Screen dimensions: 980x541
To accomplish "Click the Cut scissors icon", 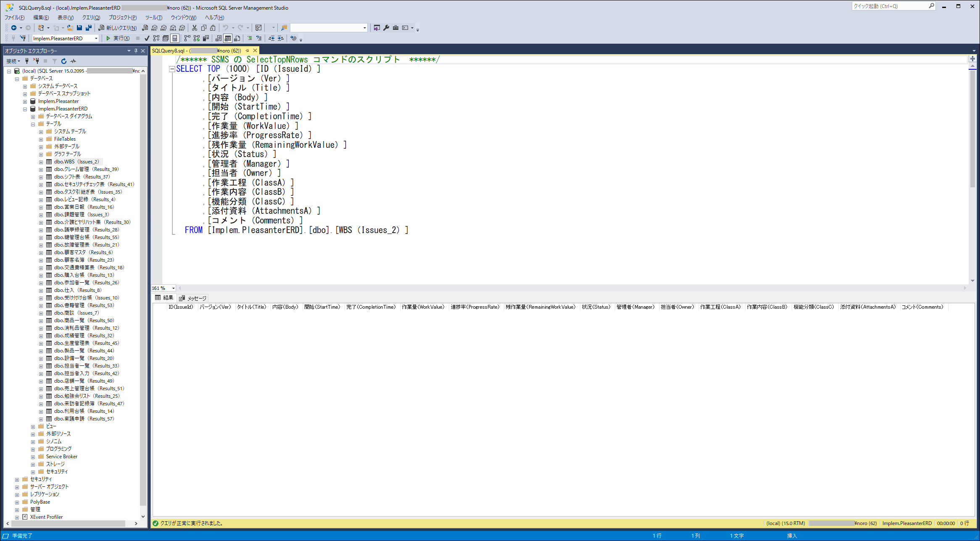I will coord(194,28).
